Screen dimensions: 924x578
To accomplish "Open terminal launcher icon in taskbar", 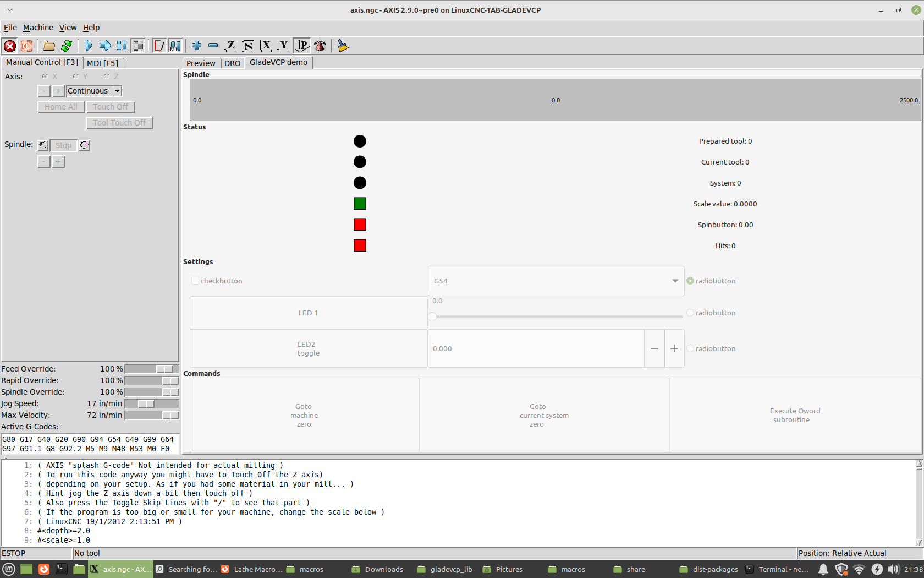I will point(62,569).
